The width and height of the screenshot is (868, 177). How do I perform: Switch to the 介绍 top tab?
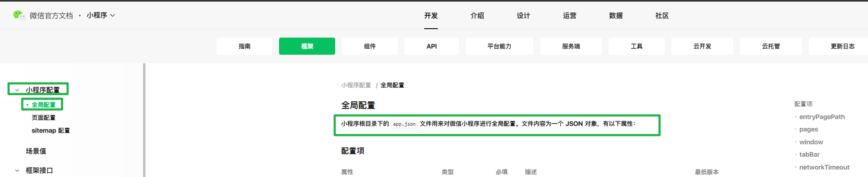[477, 15]
